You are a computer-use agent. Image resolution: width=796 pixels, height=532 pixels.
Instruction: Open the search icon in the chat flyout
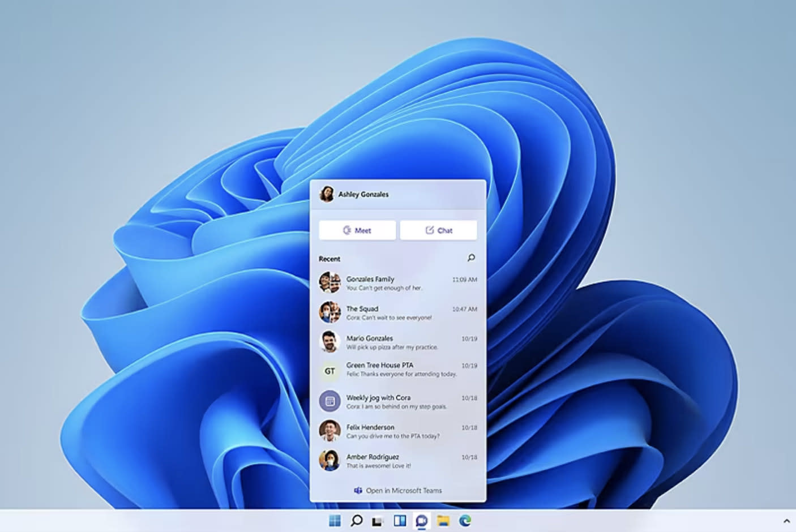[x=471, y=258]
